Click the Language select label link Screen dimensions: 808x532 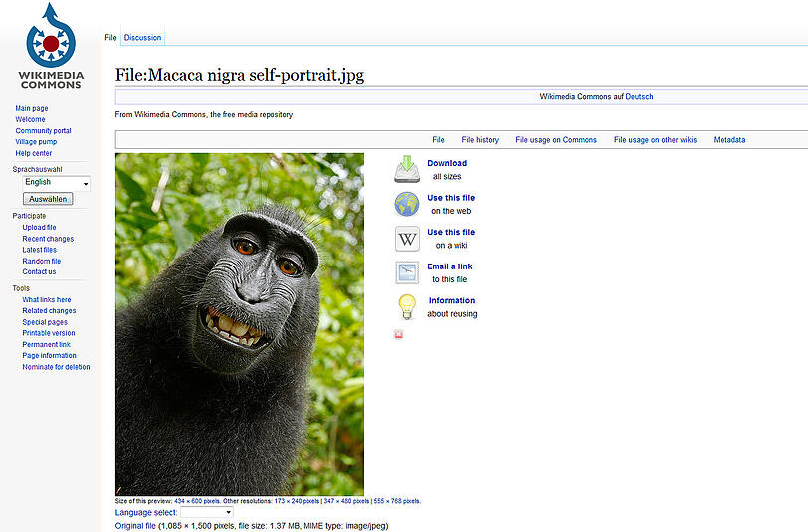146,513
